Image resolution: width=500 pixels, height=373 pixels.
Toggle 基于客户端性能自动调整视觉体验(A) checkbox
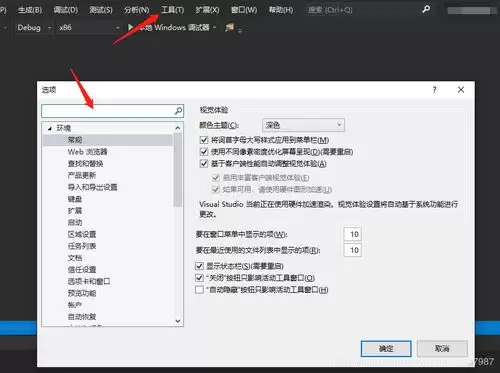[204, 164]
